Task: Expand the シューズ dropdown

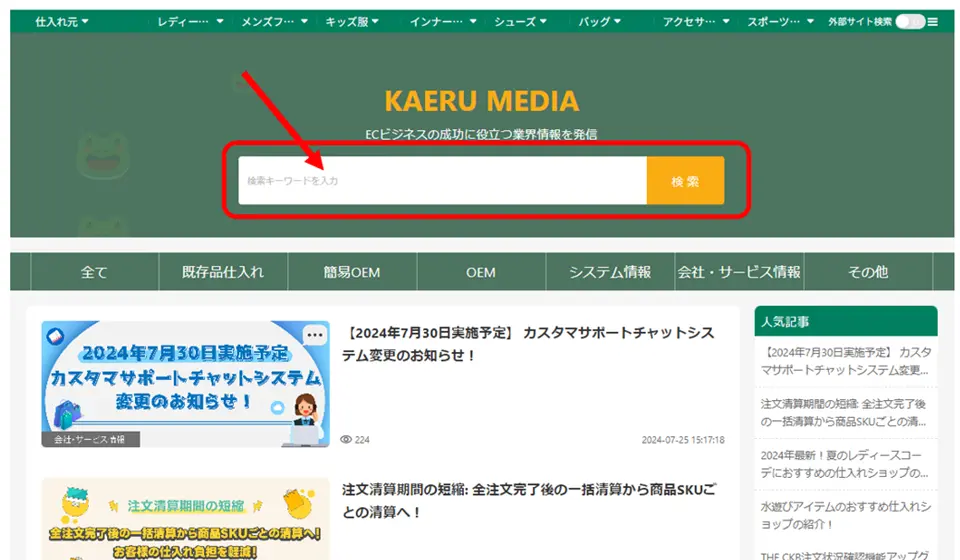Action: pyautogui.click(x=520, y=22)
